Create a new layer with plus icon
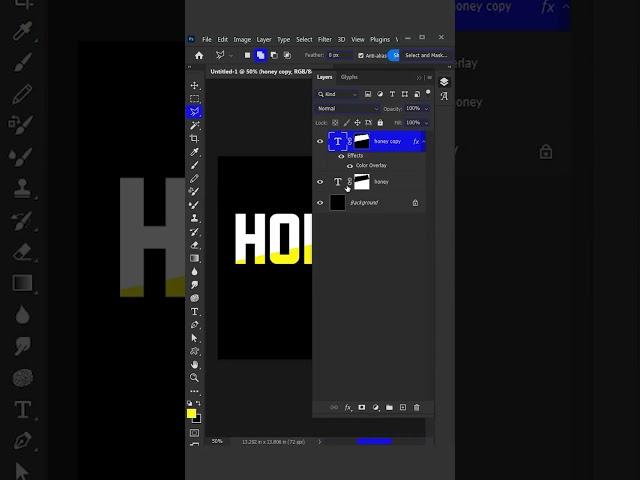The width and height of the screenshot is (640, 480). pyautogui.click(x=403, y=407)
